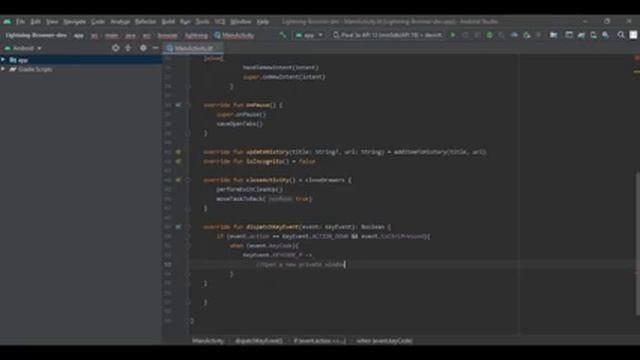This screenshot has width=640, height=360.
Task: Open the Navigate menu
Action: [x=74, y=22]
